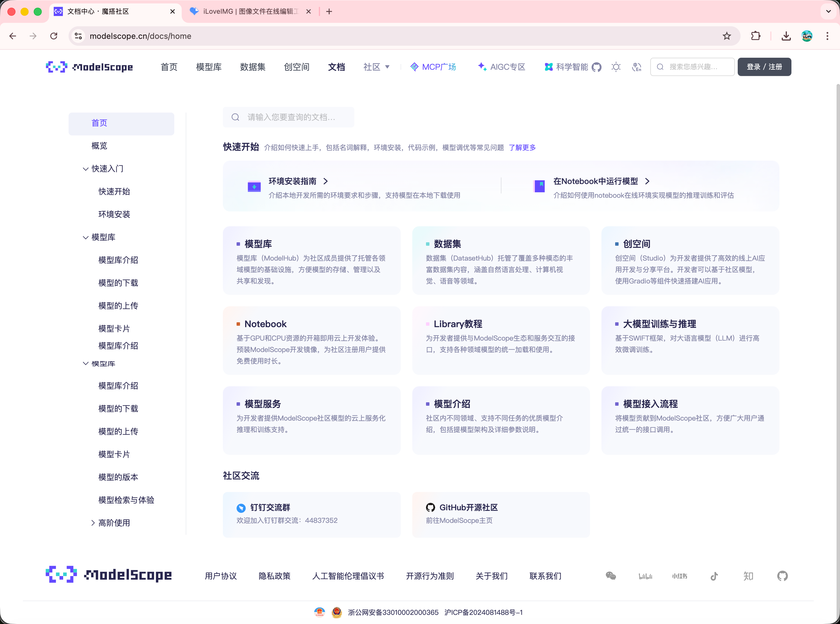The height and width of the screenshot is (624, 840).
Task: Click the GitHub icon in top navigation
Action: [x=596, y=67]
